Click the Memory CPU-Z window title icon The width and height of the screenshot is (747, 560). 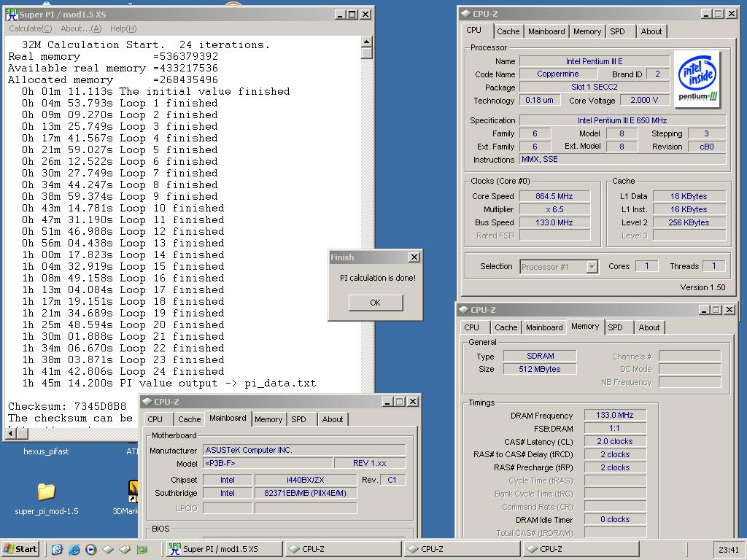tap(463, 309)
